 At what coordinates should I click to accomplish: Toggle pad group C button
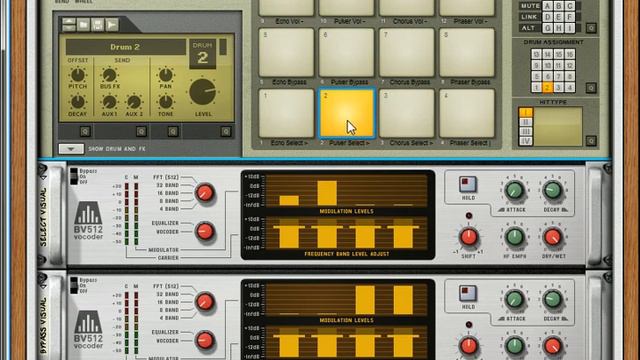coord(570,6)
